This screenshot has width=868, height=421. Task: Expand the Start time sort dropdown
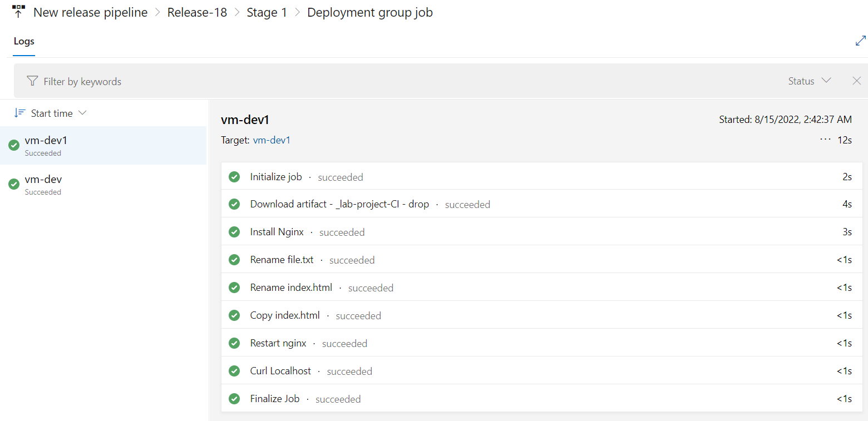(x=51, y=113)
